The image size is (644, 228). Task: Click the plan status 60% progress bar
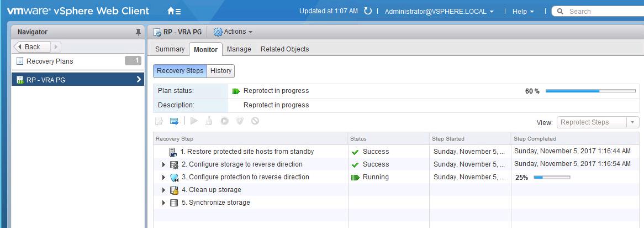tap(590, 91)
